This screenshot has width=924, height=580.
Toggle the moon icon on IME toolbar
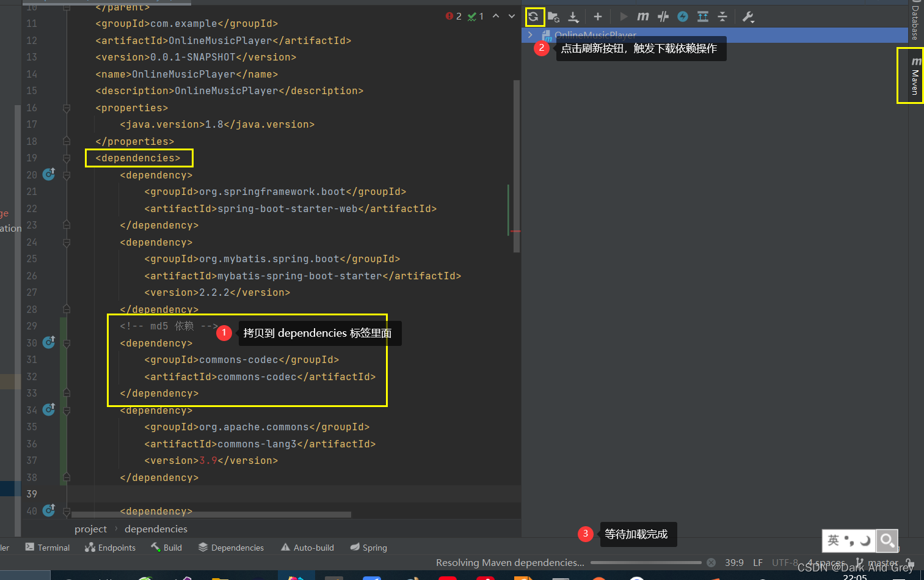click(x=865, y=540)
